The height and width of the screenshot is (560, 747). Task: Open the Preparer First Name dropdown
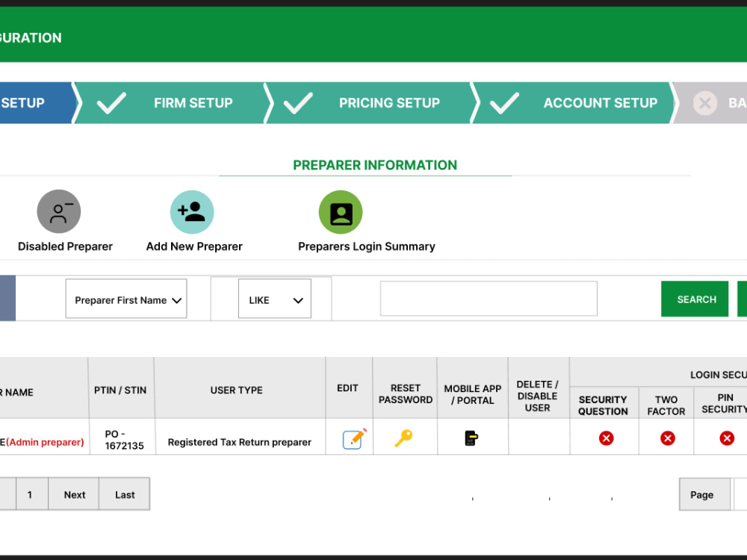tap(126, 299)
